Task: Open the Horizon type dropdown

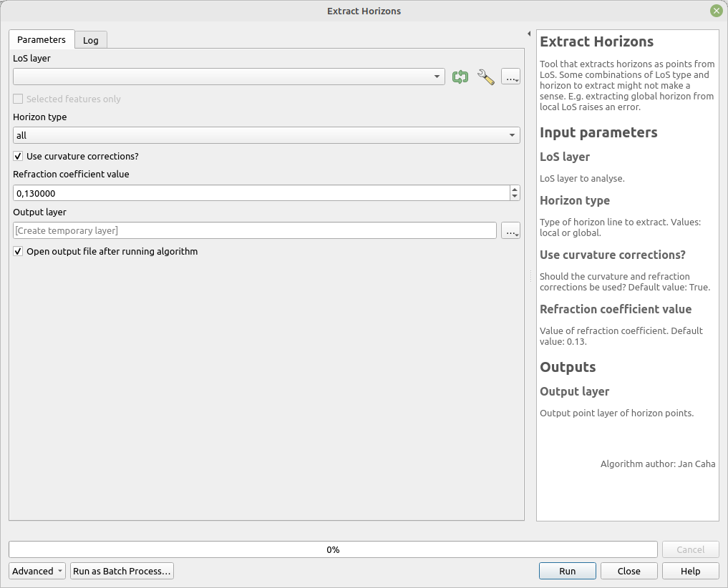Action: pyautogui.click(x=266, y=135)
